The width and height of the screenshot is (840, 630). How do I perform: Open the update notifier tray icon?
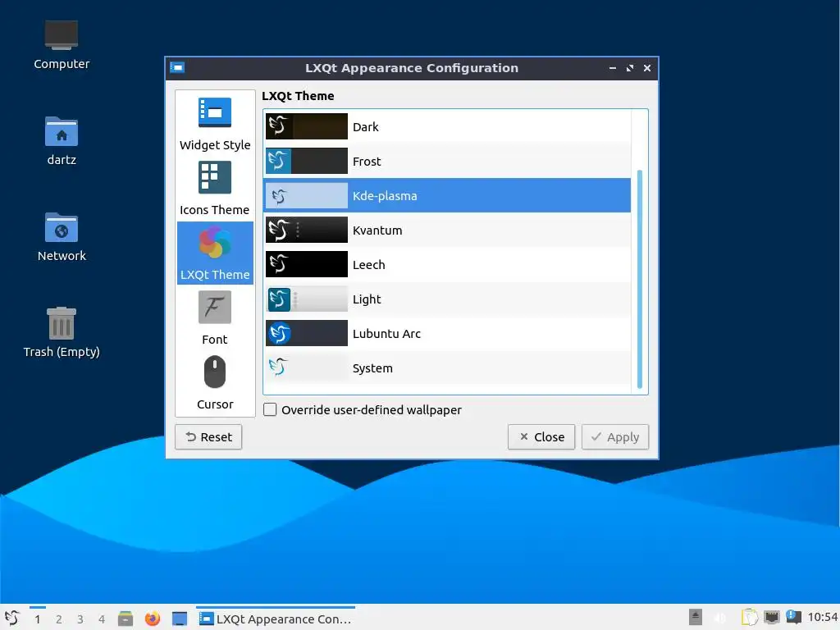pyautogui.click(x=793, y=617)
